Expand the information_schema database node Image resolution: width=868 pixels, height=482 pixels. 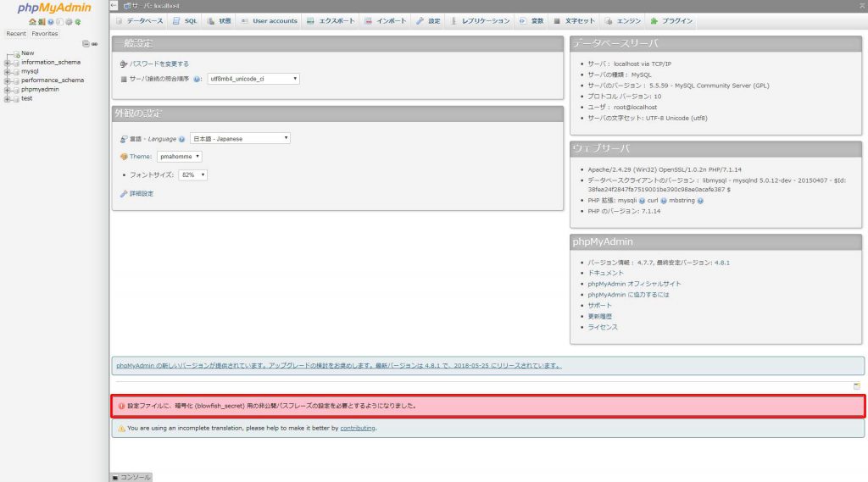click(x=7, y=63)
